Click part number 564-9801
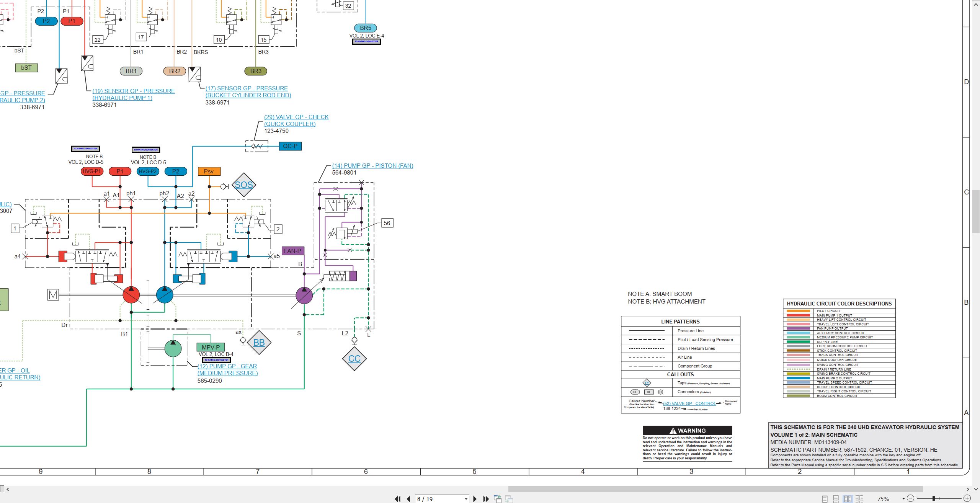980x503 pixels. click(x=344, y=173)
